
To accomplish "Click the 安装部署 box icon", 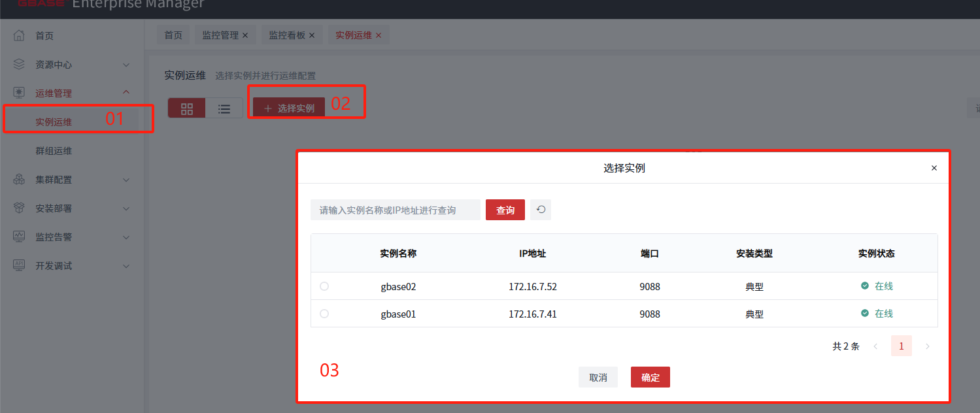I will click(x=19, y=208).
